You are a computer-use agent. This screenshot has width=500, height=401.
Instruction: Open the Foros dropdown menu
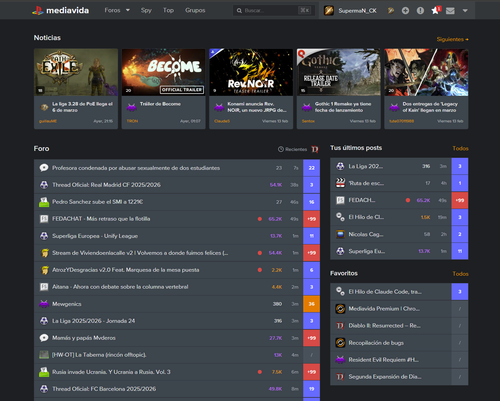[117, 10]
